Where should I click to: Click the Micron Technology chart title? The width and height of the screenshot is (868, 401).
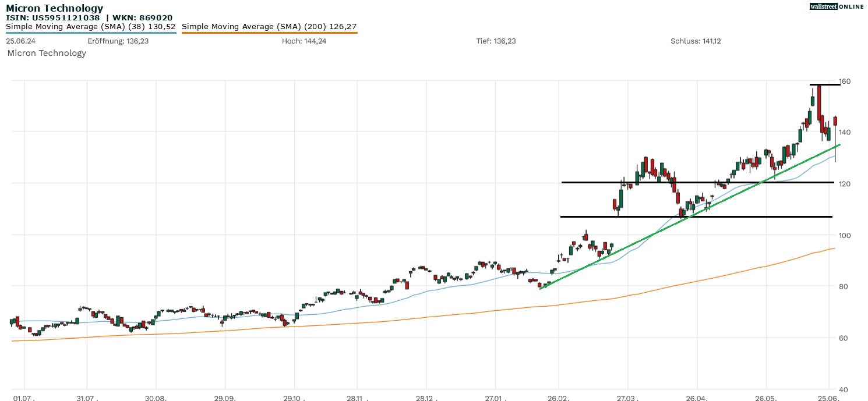(54, 8)
